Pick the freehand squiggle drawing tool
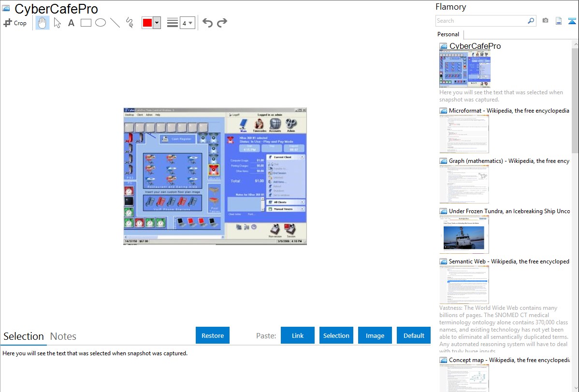This screenshot has height=392, width=579. coord(130,23)
